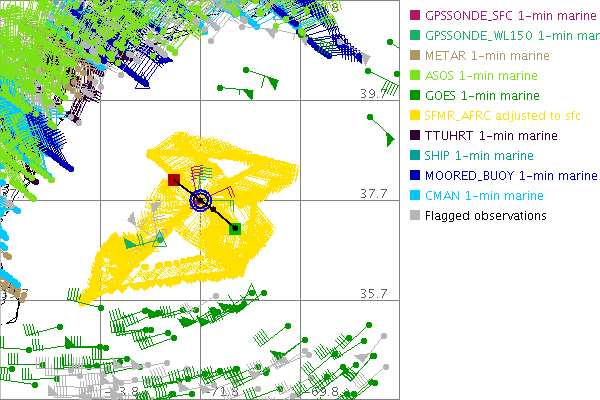Click the 37.7 latitude grid label

(374, 194)
